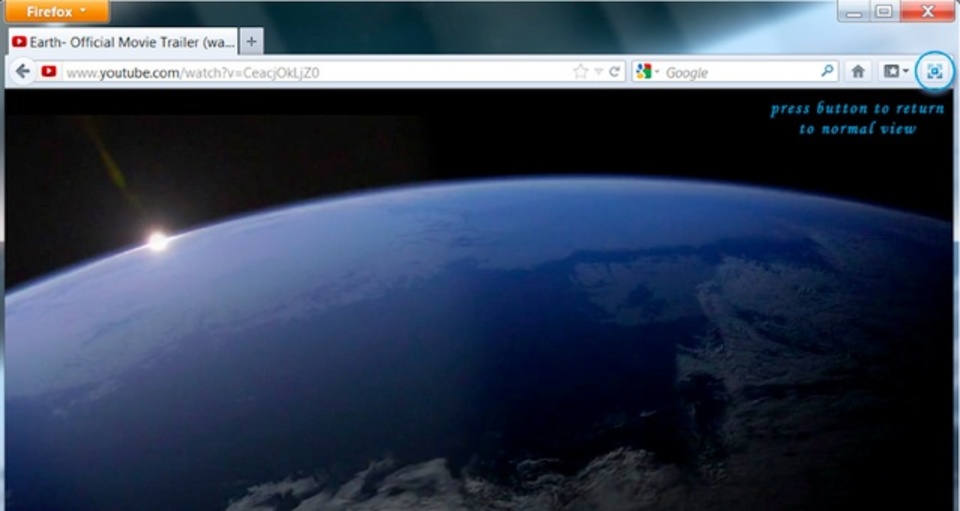
Task: Click the search magnifier icon
Action: click(x=827, y=72)
